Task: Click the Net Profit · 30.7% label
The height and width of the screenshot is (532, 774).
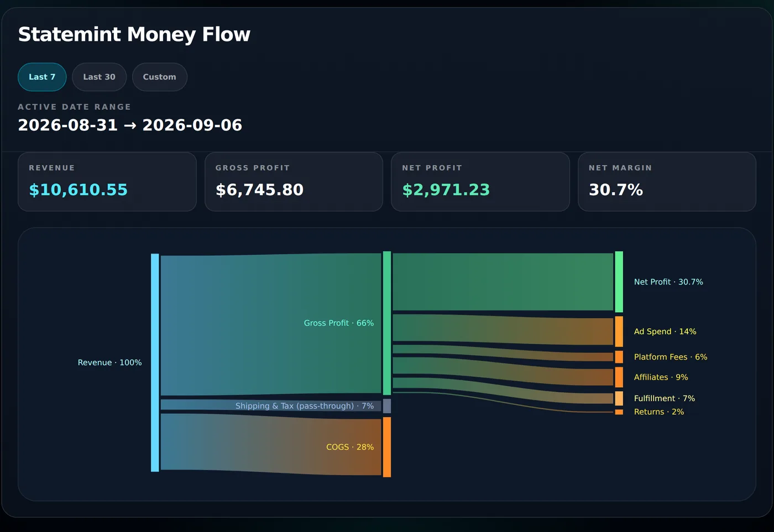Action: [x=668, y=282]
